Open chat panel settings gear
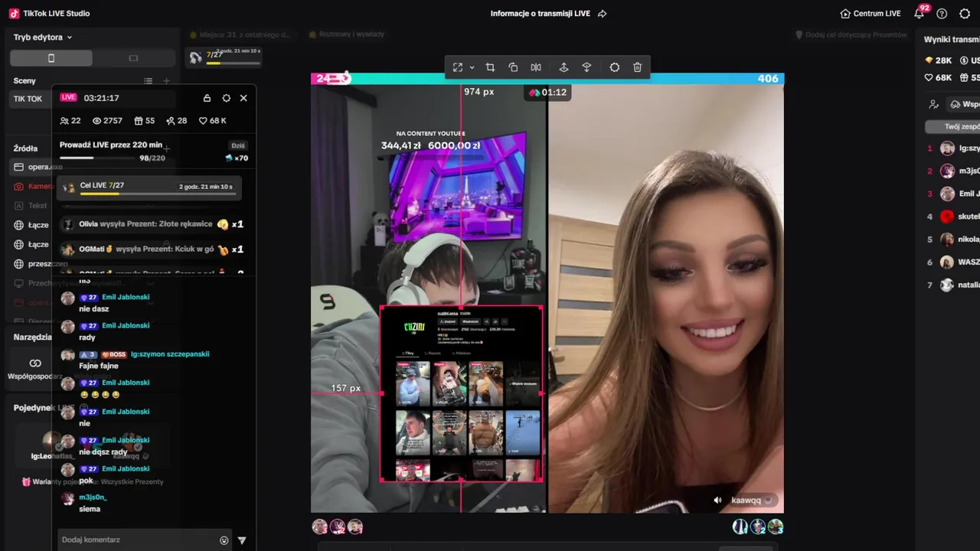Viewport: 980px width, 551px height. pos(226,98)
